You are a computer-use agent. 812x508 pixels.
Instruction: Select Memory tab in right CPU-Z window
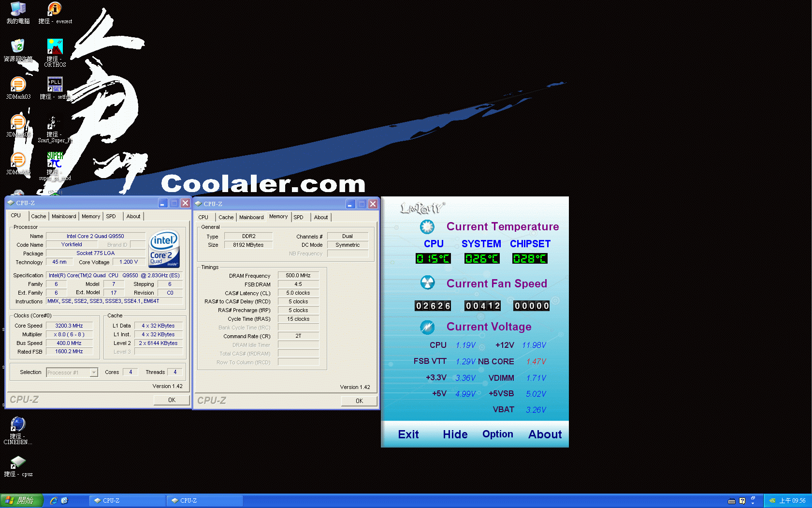(x=278, y=217)
